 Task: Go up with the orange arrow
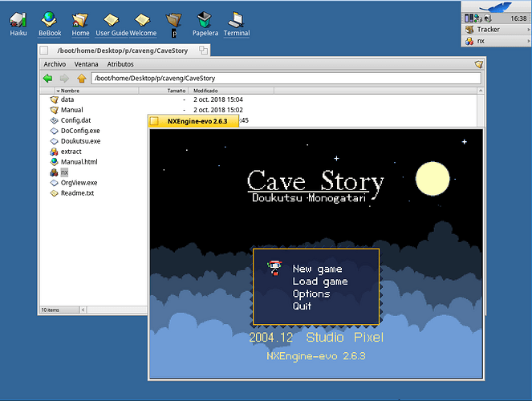[x=81, y=79]
